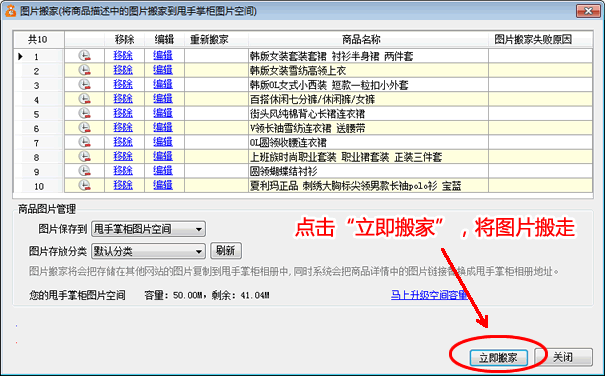Click the status clock icon in row 7

84,142
